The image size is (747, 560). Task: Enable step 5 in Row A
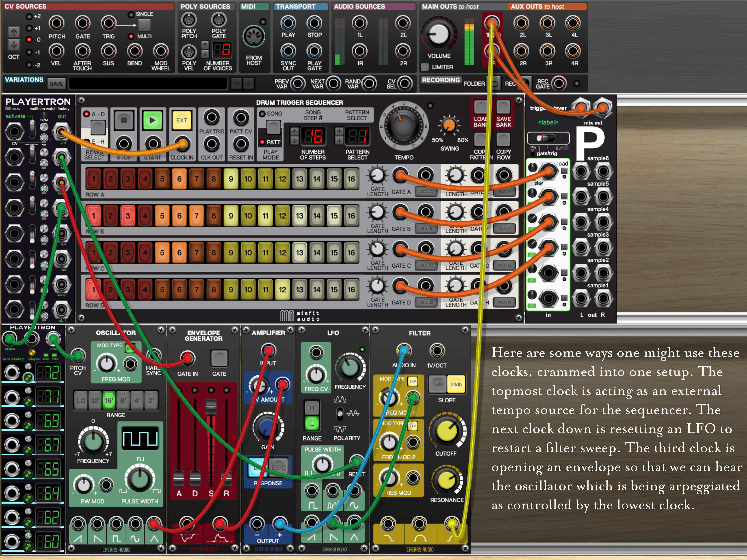coord(162,179)
